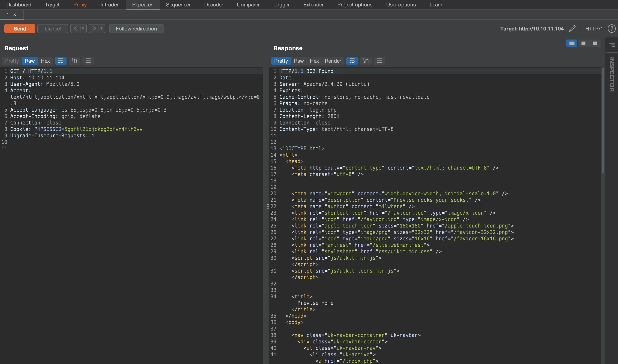Click User-Agent: Mozilla/5.0 request header

click(45, 84)
